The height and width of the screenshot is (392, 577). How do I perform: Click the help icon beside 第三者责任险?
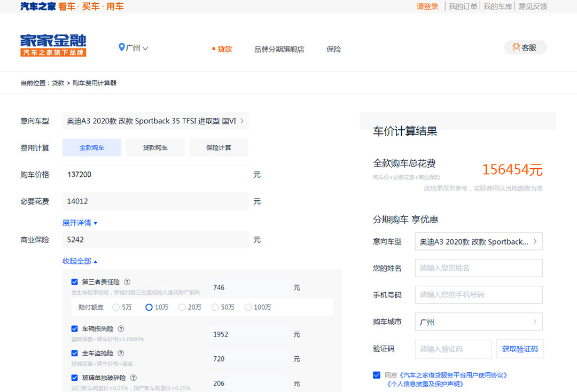127,282
